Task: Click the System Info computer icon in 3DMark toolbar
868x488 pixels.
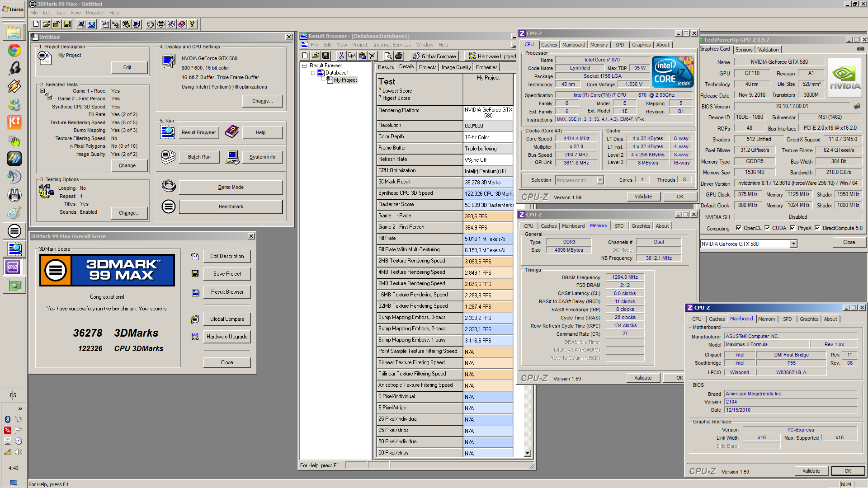Action: (80, 24)
